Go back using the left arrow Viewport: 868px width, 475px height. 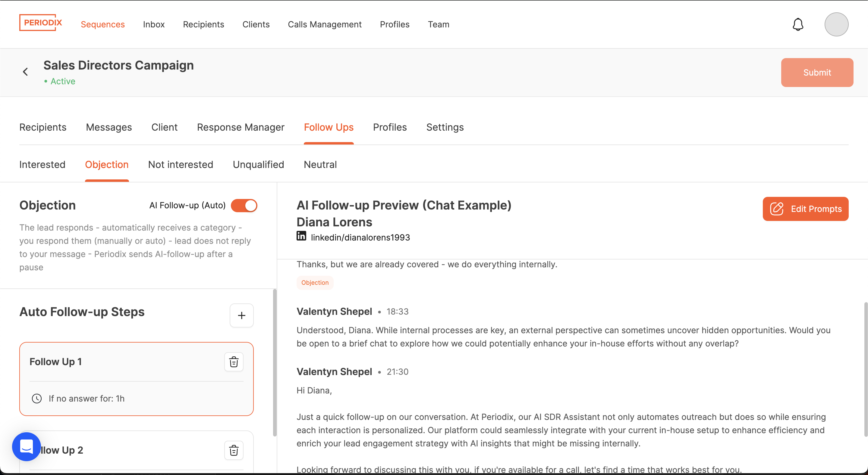point(26,71)
